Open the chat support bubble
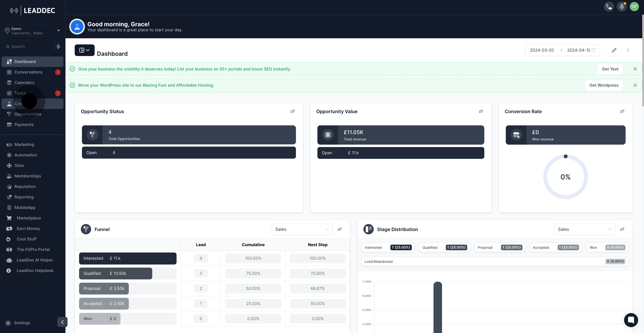Image resolution: width=644 pixels, height=333 pixels. pos(631,320)
